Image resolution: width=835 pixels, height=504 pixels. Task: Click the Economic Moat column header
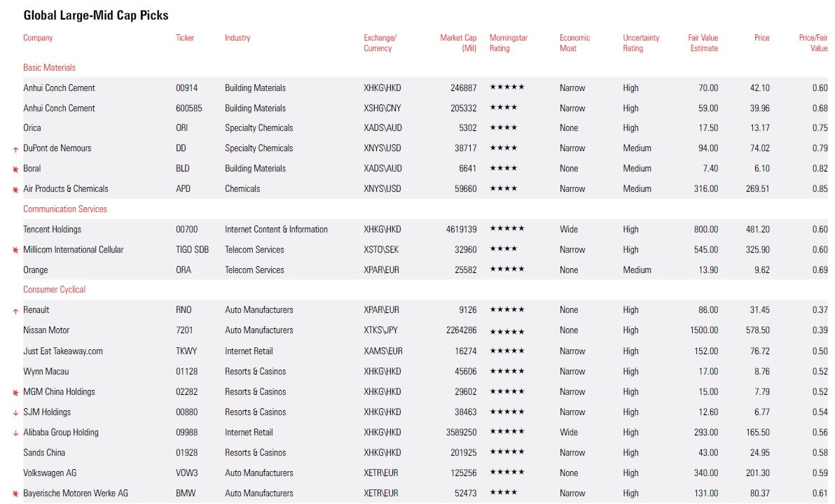[574, 43]
